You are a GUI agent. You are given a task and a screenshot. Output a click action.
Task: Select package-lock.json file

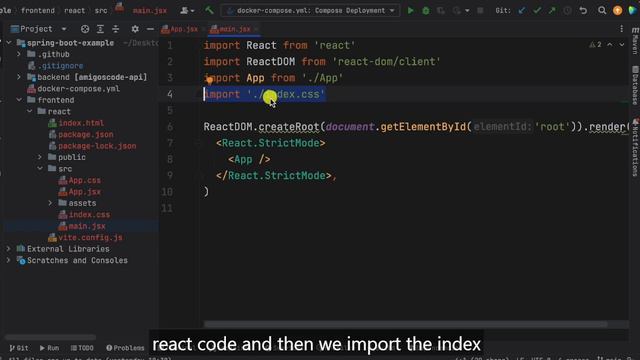(97, 146)
